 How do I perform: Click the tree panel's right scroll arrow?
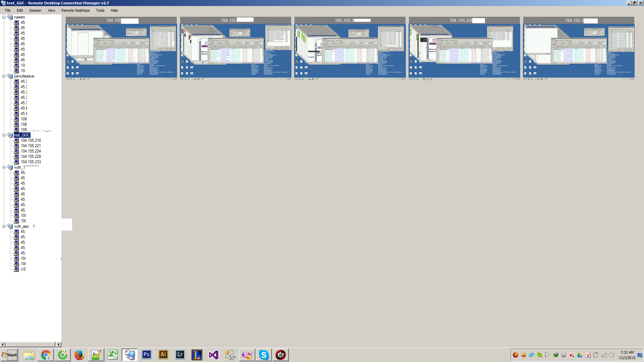coord(59,344)
